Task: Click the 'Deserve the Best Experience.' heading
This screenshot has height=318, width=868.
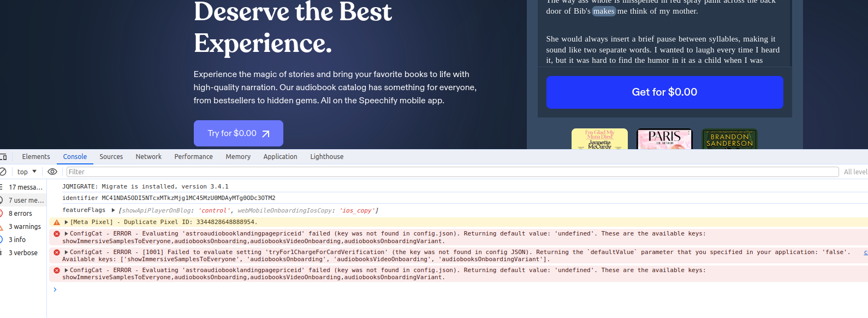Action: (293, 27)
